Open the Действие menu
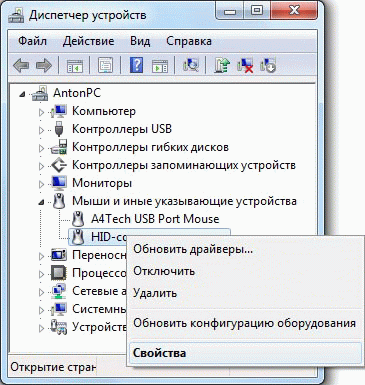This screenshot has height=385, width=365. click(88, 41)
